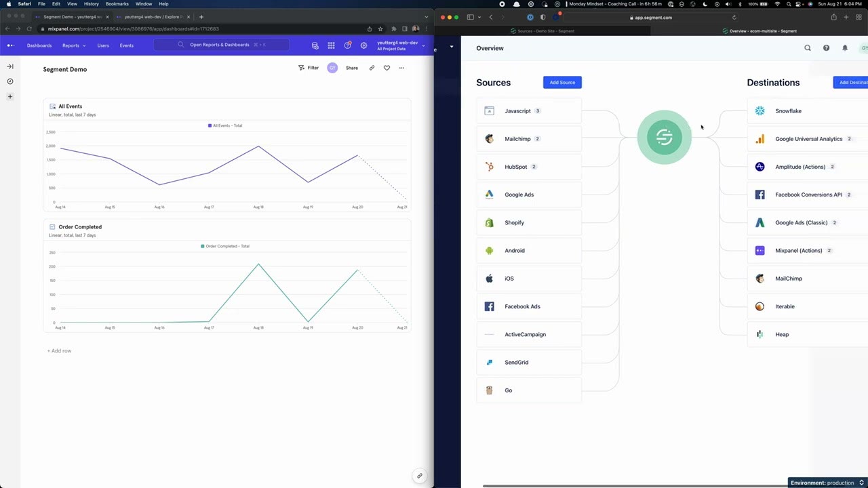
Task: Open the Snowflake destination
Action: pos(808,111)
